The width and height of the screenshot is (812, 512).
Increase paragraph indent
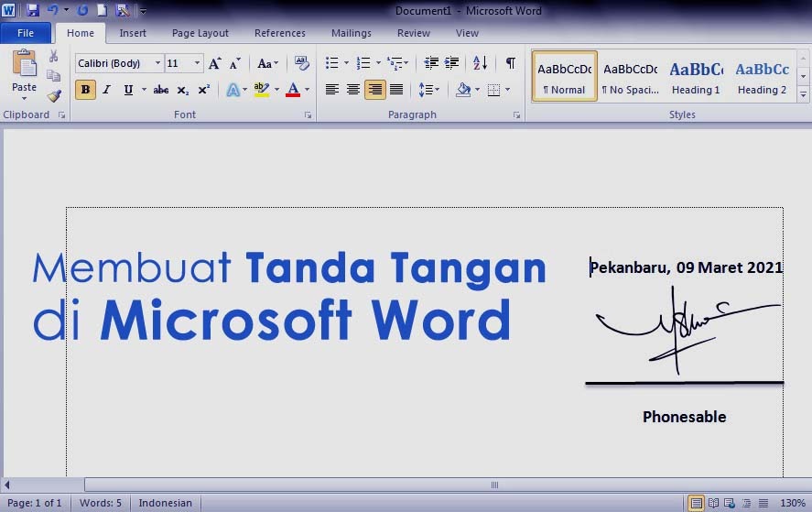click(x=451, y=63)
